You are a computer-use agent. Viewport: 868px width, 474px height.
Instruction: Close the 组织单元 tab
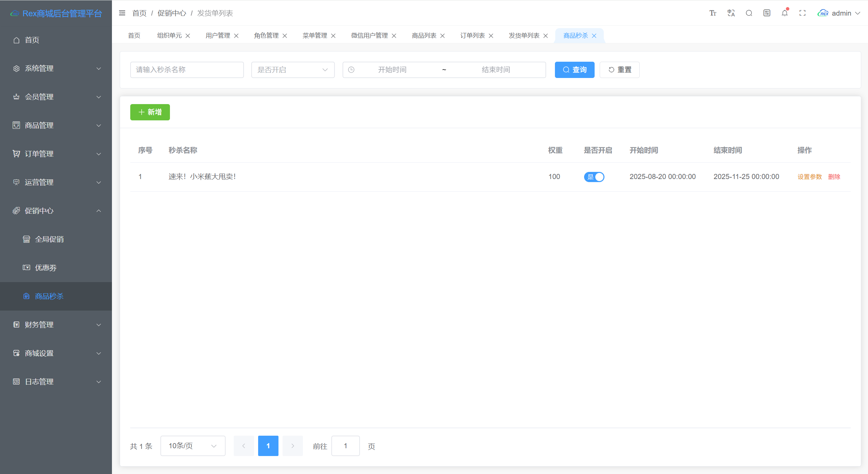(188, 36)
